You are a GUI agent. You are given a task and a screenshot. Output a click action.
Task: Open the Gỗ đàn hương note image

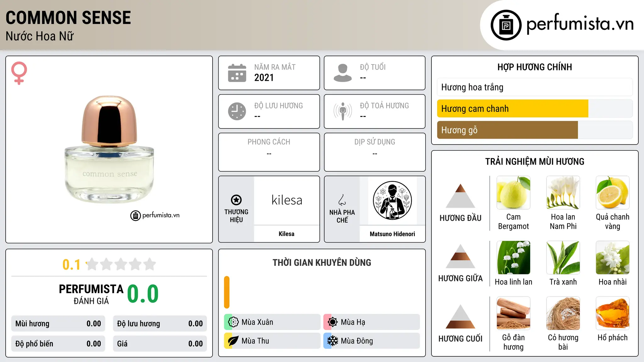pos(514,313)
